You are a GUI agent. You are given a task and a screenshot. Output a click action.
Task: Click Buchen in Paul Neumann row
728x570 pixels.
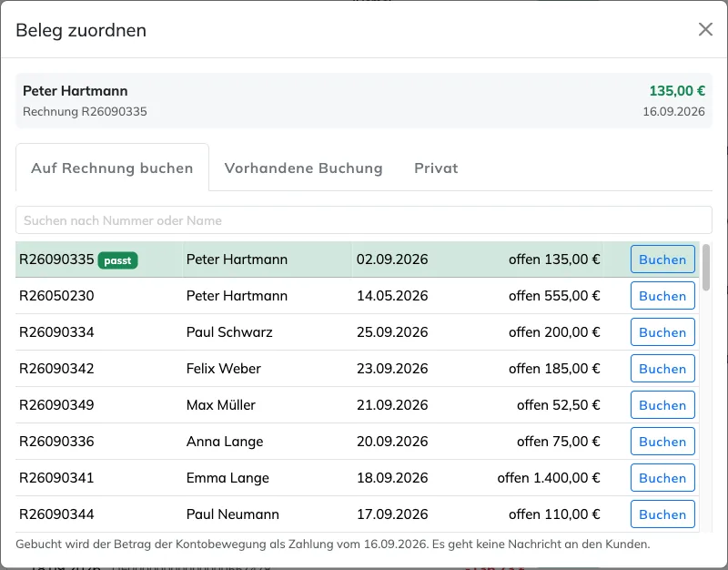(662, 514)
